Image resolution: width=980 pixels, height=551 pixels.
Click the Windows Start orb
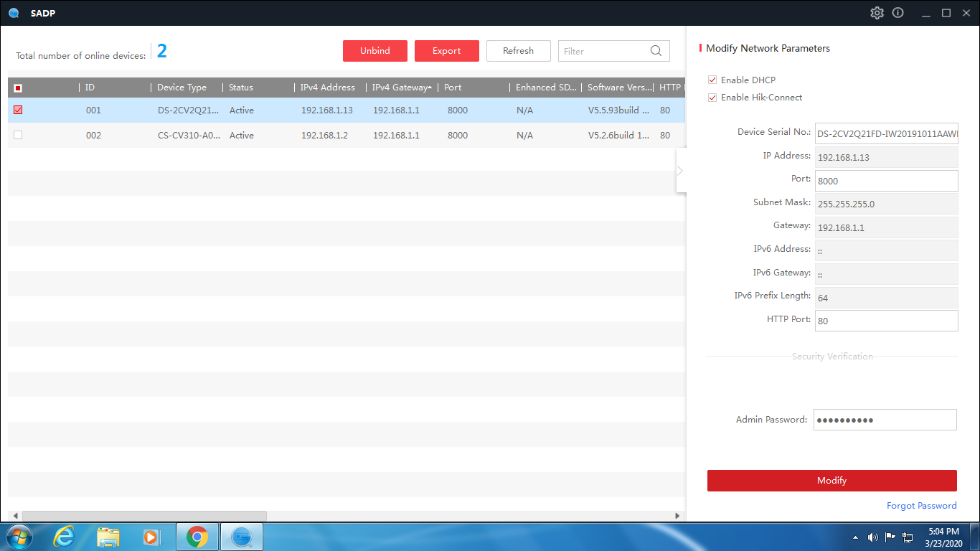[x=19, y=537]
